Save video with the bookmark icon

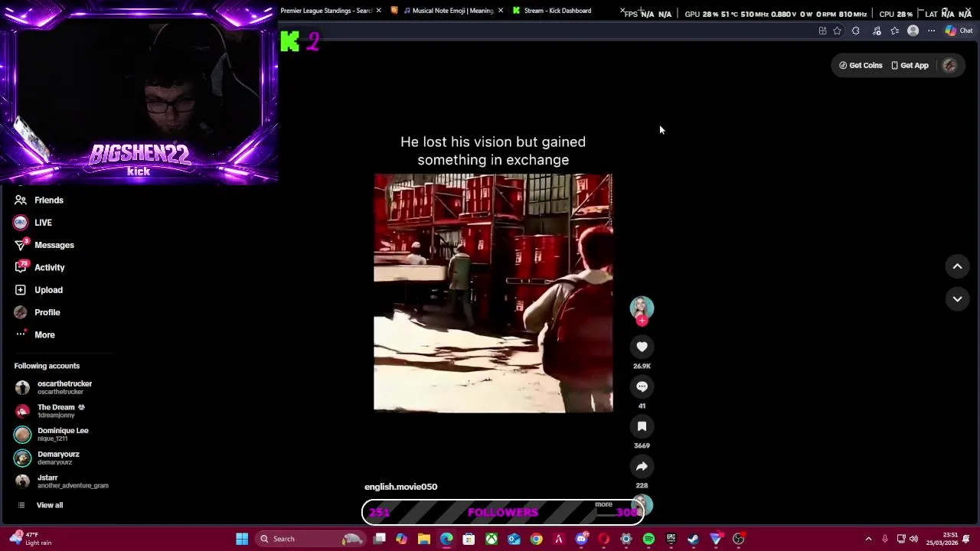click(x=642, y=426)
